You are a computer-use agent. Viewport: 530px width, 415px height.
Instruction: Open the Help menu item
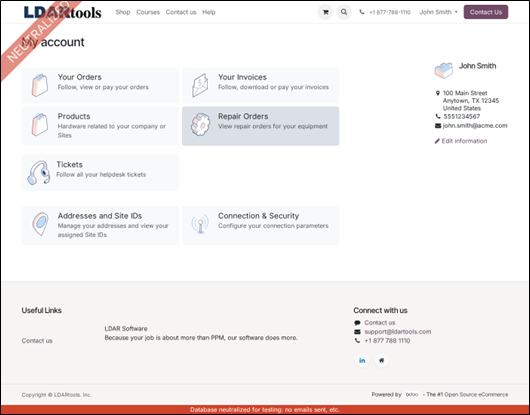[209, 12]
